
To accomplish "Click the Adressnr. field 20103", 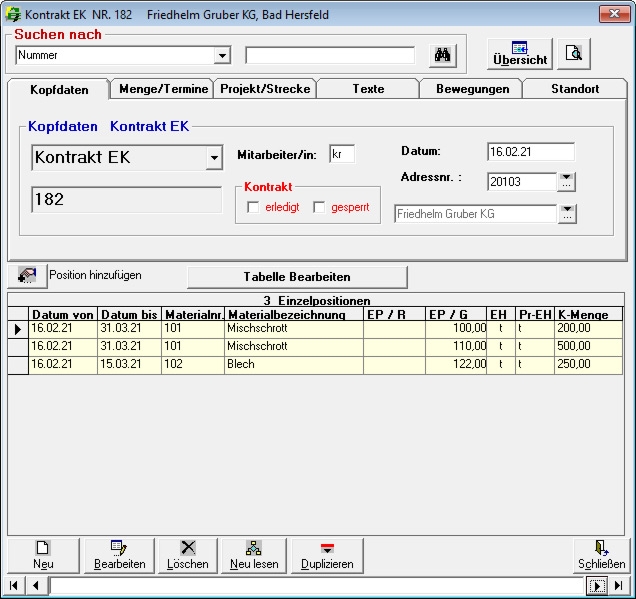I will pyautogui.click(x=522, y=182).
